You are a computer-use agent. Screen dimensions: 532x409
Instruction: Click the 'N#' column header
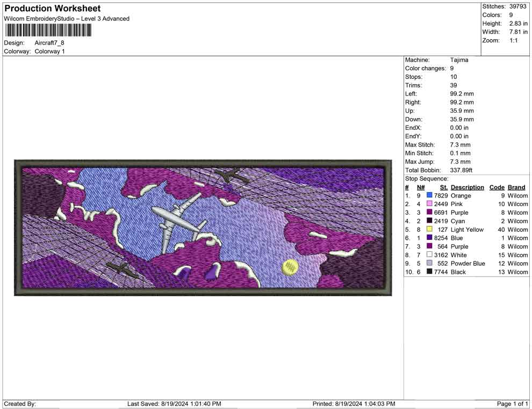click(x=421, y=187)
